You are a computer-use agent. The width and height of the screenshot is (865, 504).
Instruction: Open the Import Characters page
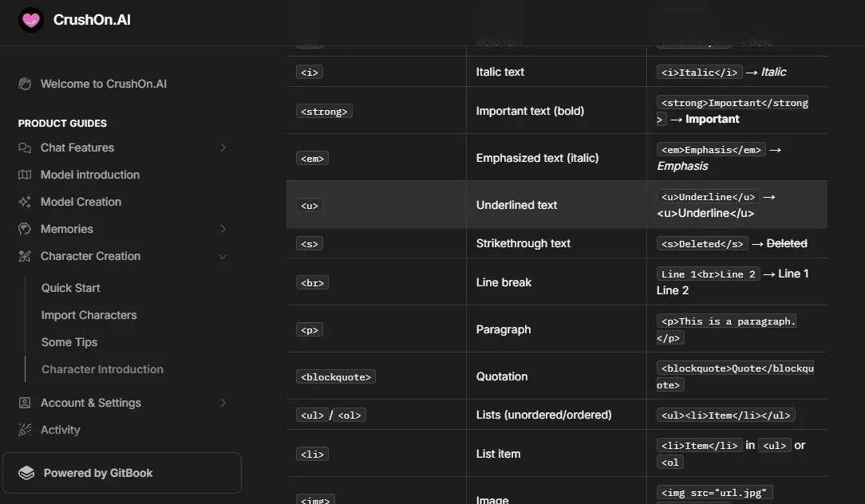[89, 315]
